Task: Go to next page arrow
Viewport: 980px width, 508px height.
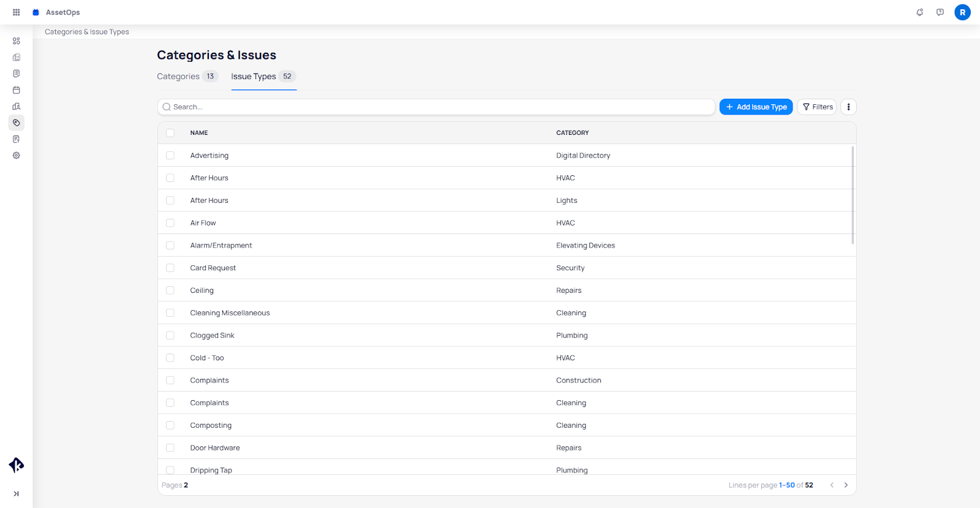Action: [x=846, y=485]
